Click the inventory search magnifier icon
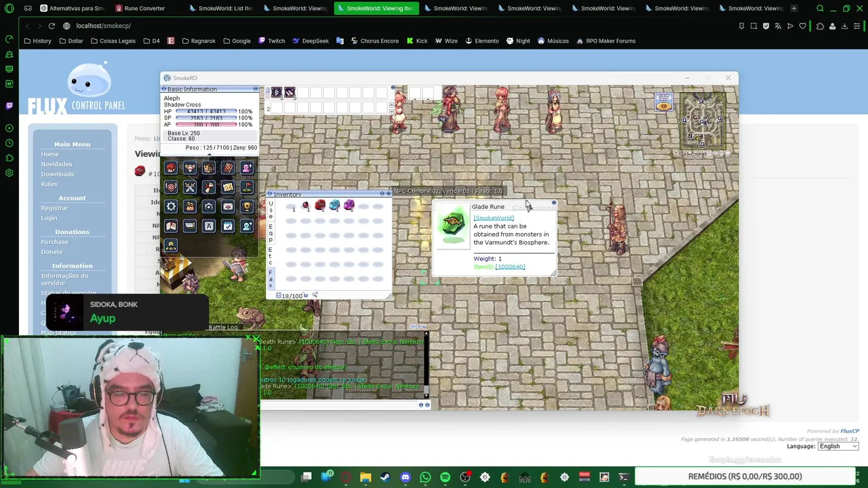 (x=315, y=295)
